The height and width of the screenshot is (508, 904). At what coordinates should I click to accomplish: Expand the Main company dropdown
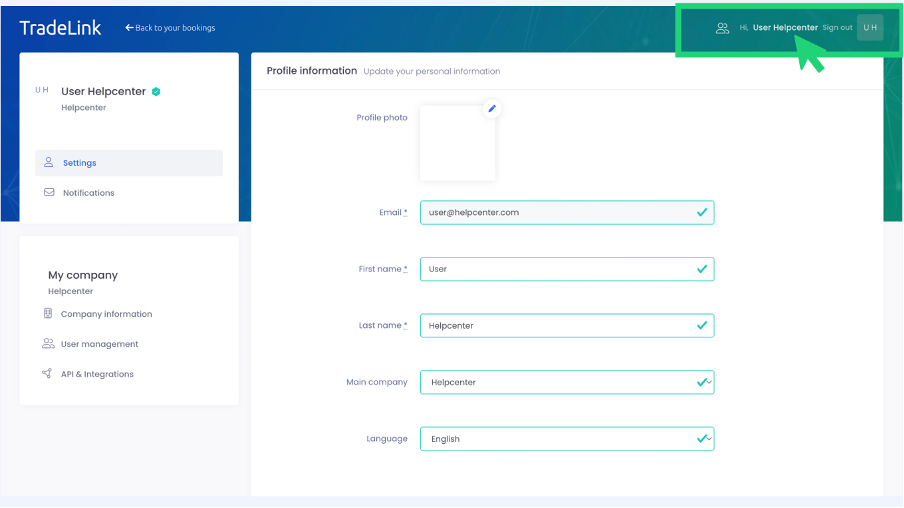coord(566,382)
